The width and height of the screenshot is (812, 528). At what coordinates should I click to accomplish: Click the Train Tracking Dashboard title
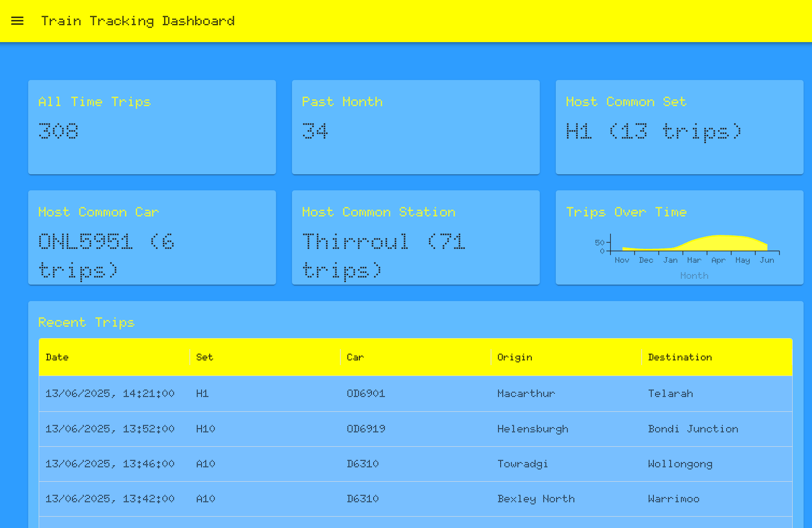click(138, 21)
